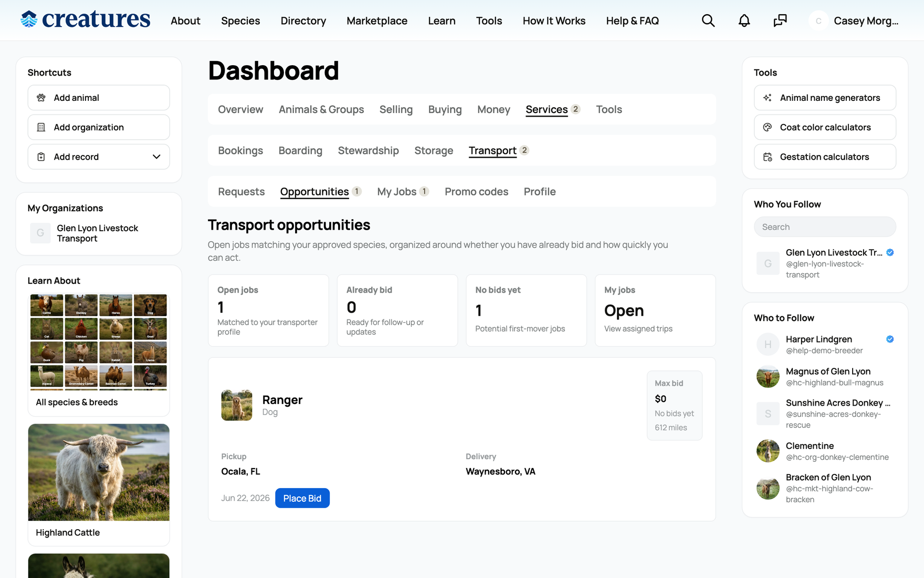Viewport: 924px width, 578px height.
Task: Click the Creatures logo icon
Action: coord(29,19)
